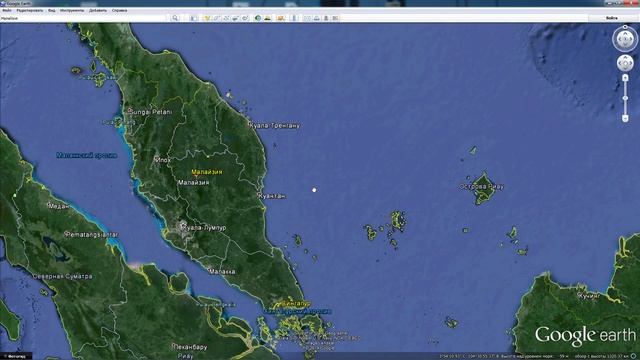Click the Войти sign-in button
This screenshot has width=640, height=360.
611,18
